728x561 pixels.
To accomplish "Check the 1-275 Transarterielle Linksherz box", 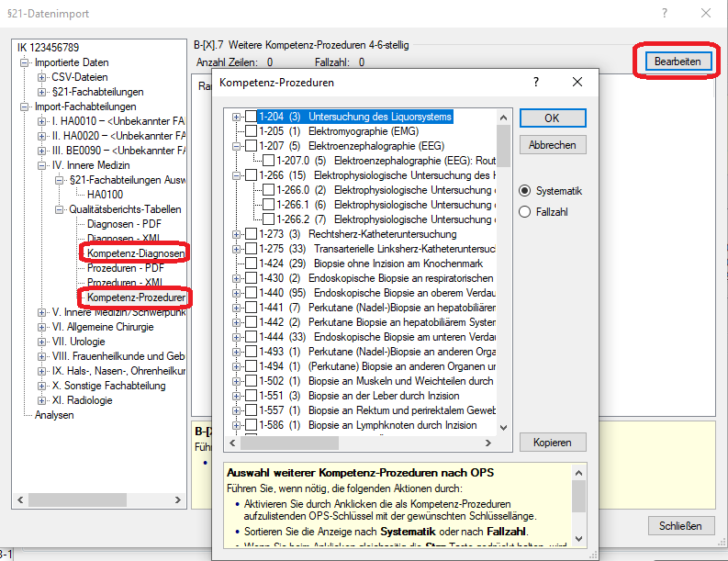I will tap(252, 249).
